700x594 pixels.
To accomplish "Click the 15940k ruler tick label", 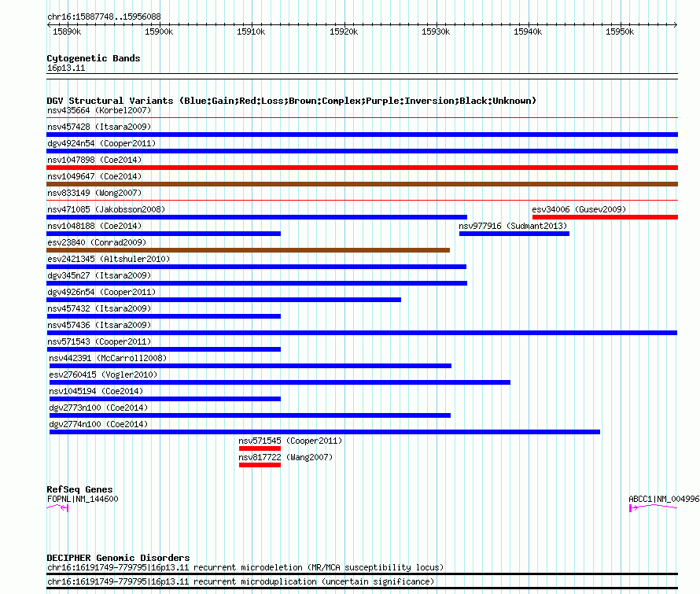I will pyautogui.click(x=528, y=31).
